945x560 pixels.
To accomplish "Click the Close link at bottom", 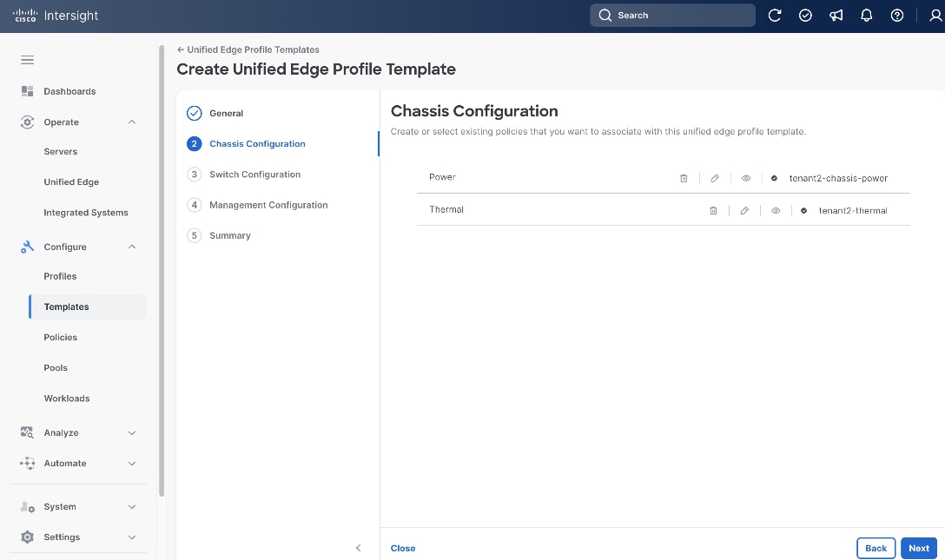I will click(x=403, y=548).
